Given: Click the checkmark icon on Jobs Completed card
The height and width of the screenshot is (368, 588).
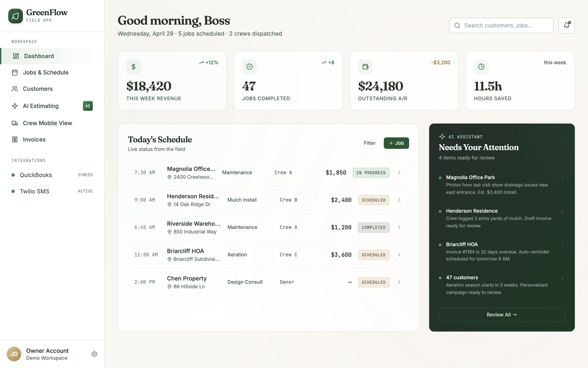Looking at the screenshot, I should pos(250,67).
